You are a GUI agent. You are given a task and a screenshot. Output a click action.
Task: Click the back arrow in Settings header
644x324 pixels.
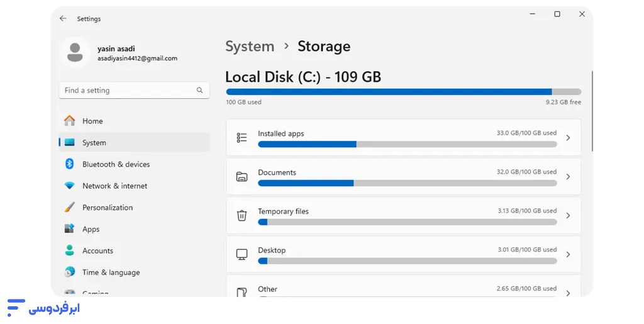63,19
